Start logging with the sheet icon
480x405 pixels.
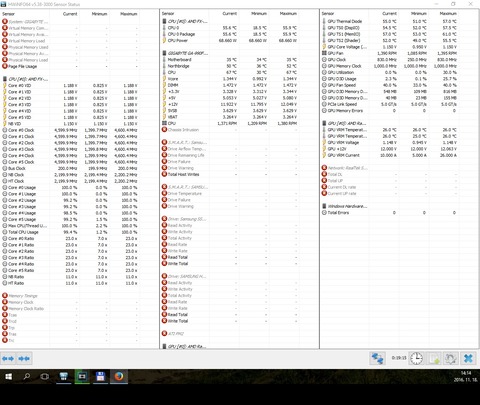pyautogui.click(x=434, y=359)
